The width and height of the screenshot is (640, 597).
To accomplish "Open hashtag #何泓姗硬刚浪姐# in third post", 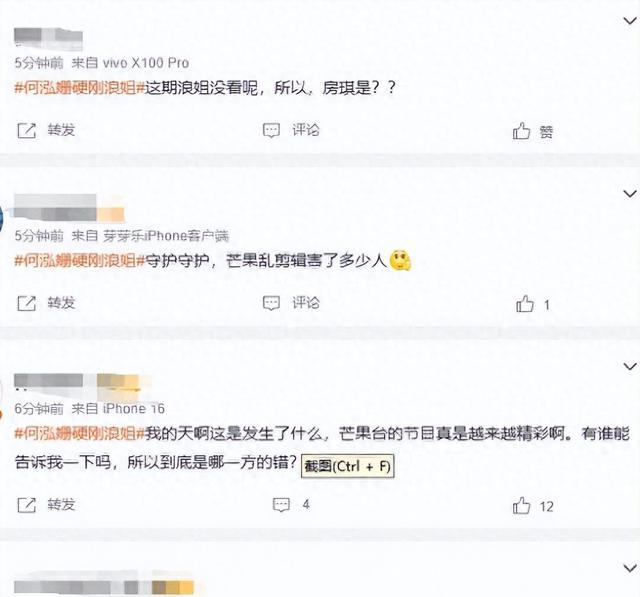I will (80, 433).
